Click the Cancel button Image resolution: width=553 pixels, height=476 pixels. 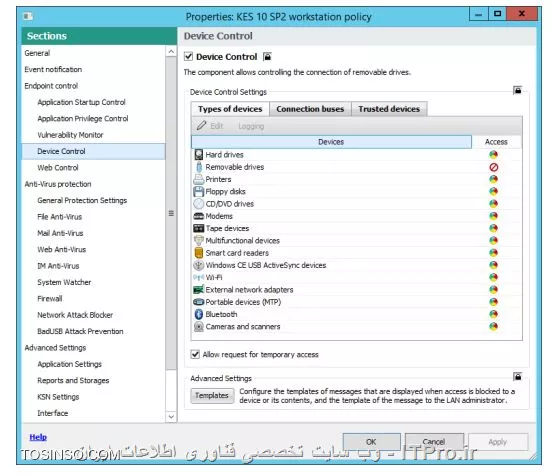pyautogui.click(x=434, y=442)
